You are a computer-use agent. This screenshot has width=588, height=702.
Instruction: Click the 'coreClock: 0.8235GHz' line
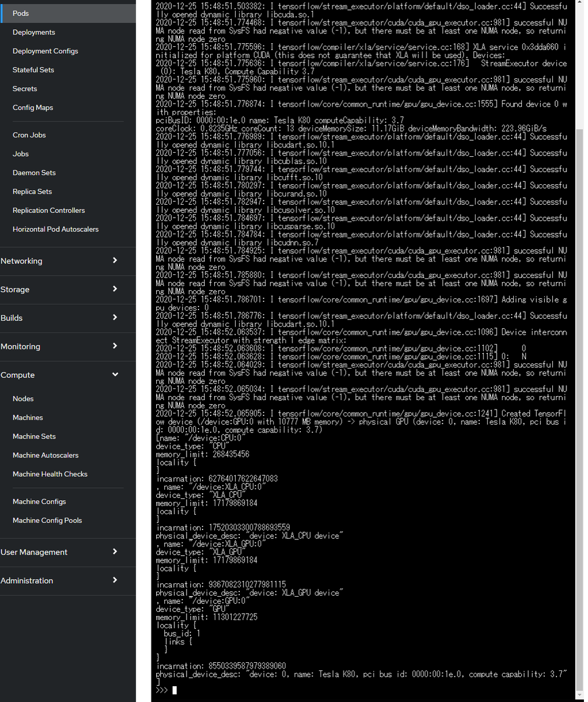pyautogui.click(x=352, y=128)
